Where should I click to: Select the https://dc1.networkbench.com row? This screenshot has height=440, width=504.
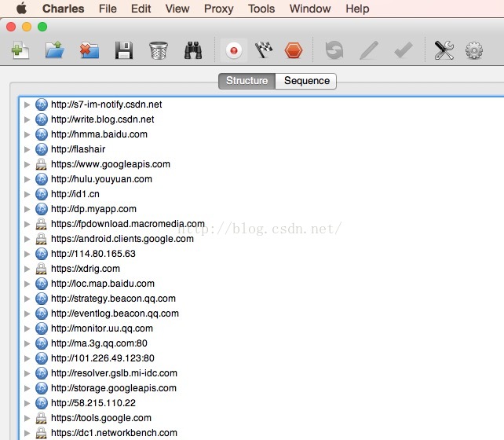tap(261, 433)
